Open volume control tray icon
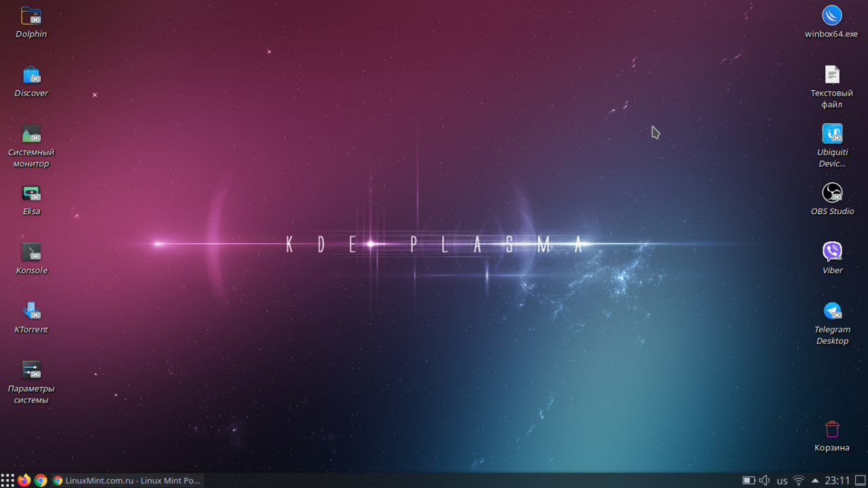 click(765, 481)
